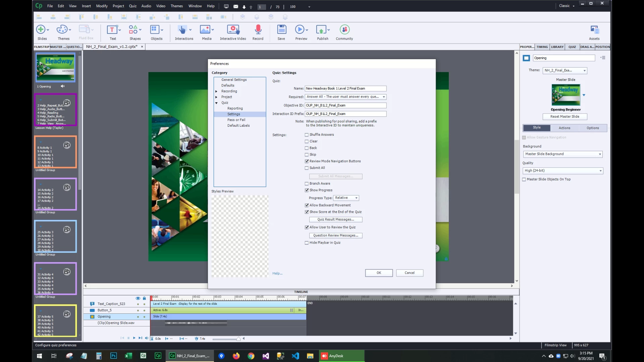Switch to the Timing panel tab
The width and height of the screenshot is (644, 362).
542,47
